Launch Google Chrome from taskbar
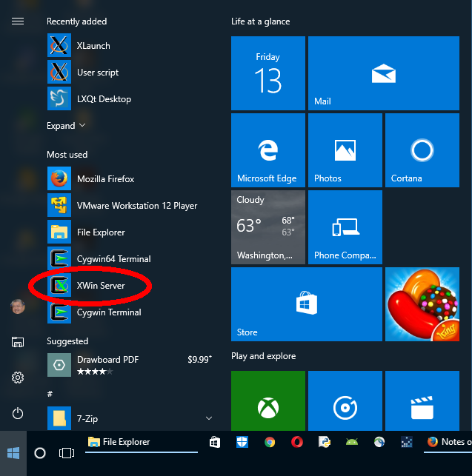The width and height of the screenshot is (472, 476). point(270,442)
